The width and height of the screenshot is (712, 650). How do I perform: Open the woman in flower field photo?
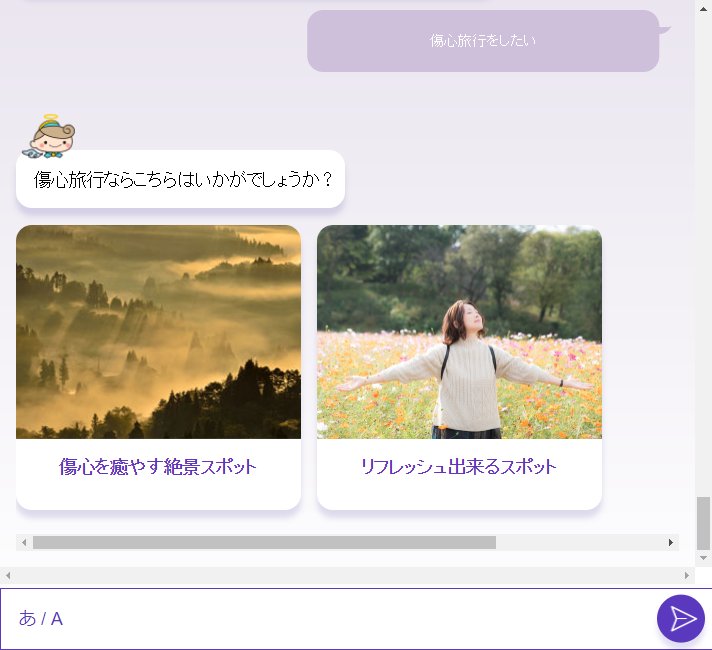pos(459,332)
